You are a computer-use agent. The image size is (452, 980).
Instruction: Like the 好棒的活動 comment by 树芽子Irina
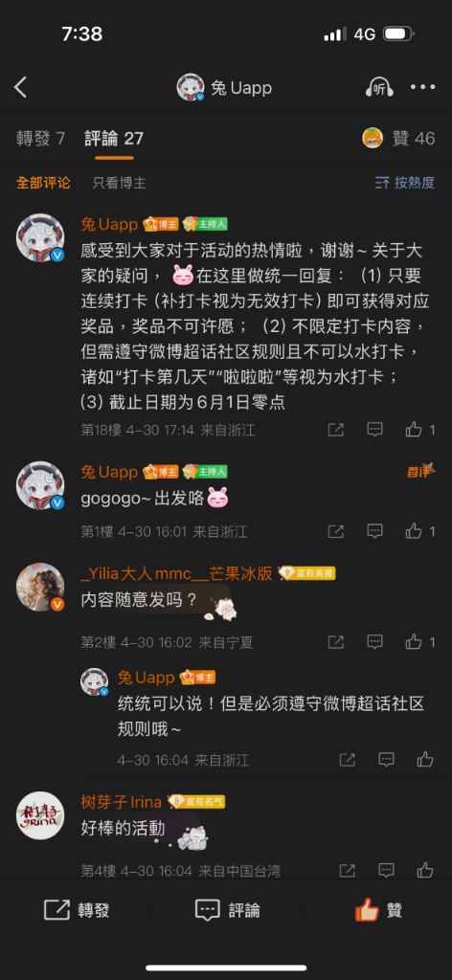pos(425,870)
